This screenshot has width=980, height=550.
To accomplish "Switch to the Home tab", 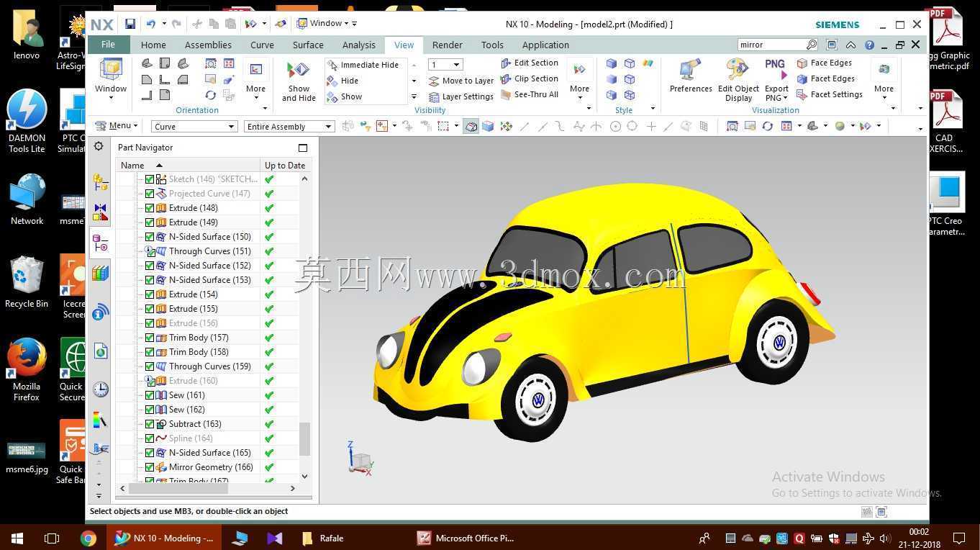I will click(153, 45).
